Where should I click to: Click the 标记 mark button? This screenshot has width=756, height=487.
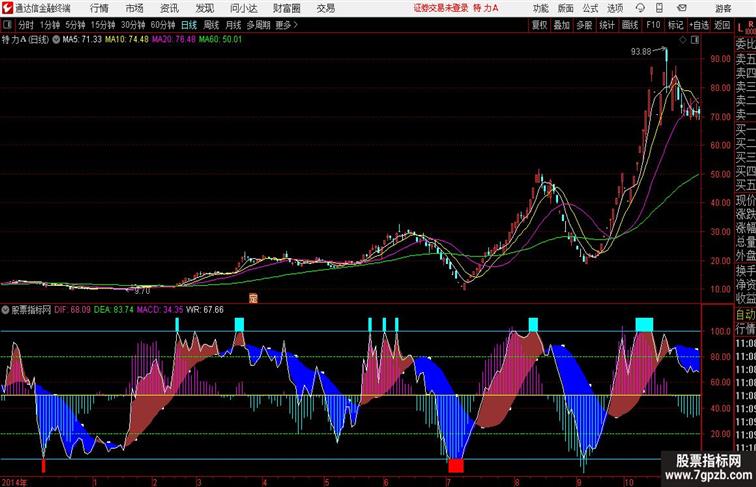675,25
